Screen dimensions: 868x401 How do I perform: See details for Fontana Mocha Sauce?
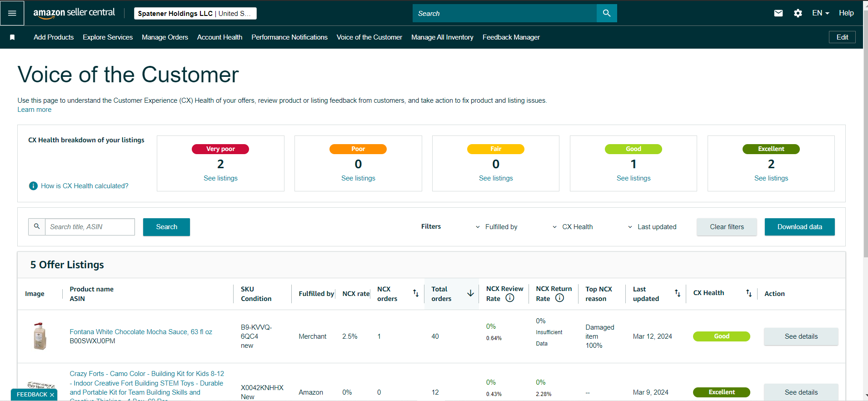pyautogui.click(x=801, y=336)
